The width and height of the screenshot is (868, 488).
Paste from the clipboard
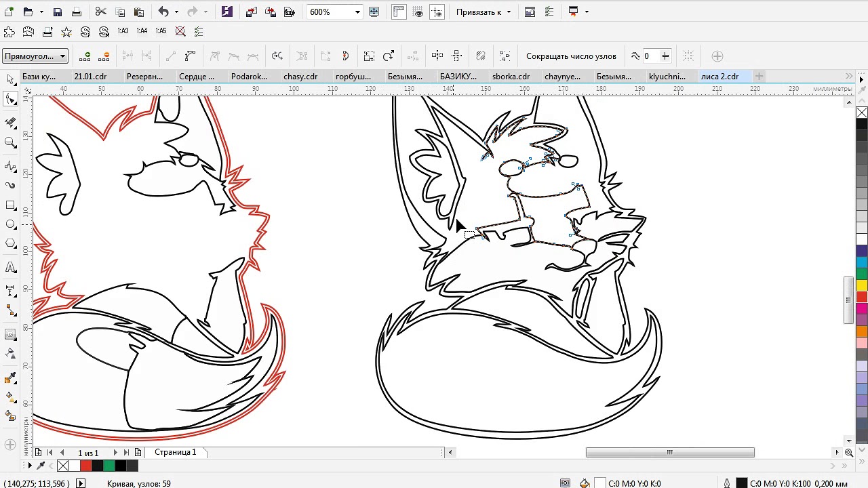coord(139,12)
